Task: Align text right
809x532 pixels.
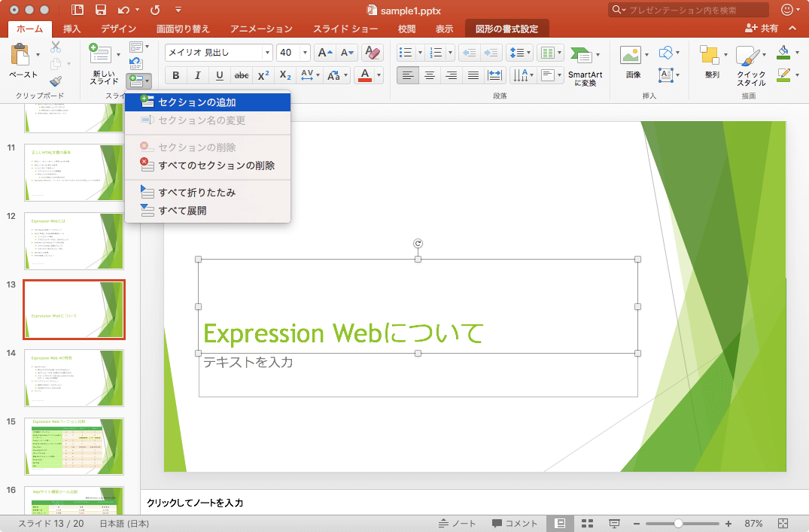Action: pos(451,75)
